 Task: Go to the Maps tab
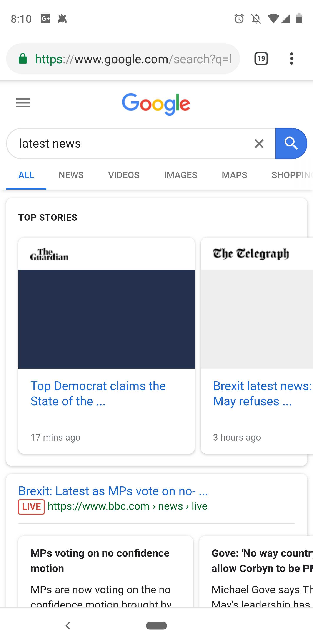point(234,175)
